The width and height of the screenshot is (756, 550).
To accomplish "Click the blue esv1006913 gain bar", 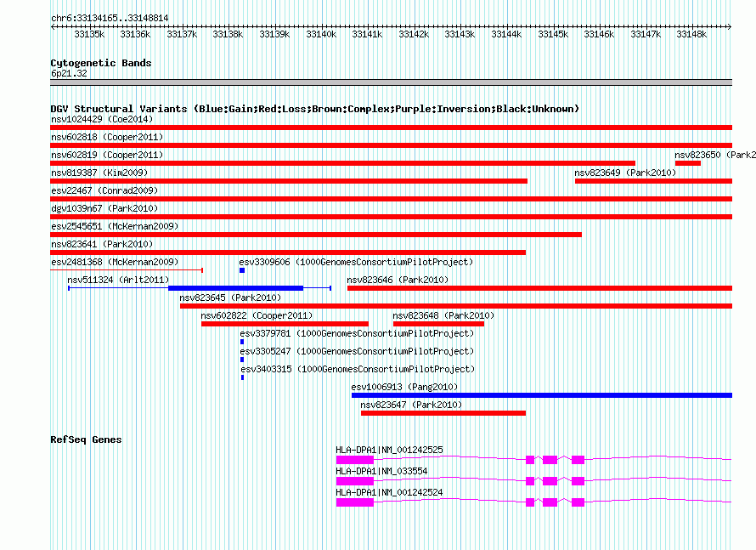I will 542,395.
